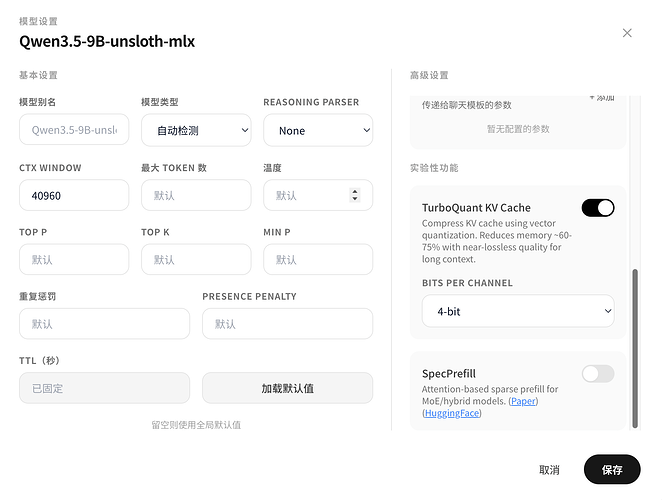
Task: Focus the 最大 Token 数 input field
Action: tap(196, 196)
